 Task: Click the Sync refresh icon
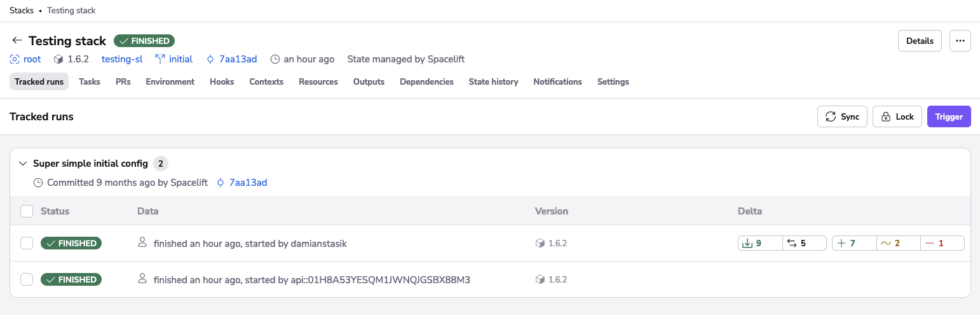(830, 116)
